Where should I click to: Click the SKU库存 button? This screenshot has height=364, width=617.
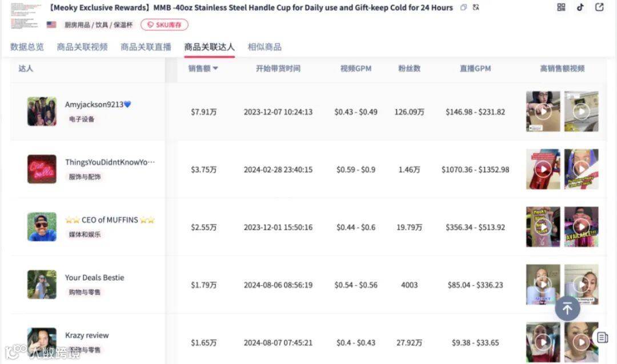165,25
